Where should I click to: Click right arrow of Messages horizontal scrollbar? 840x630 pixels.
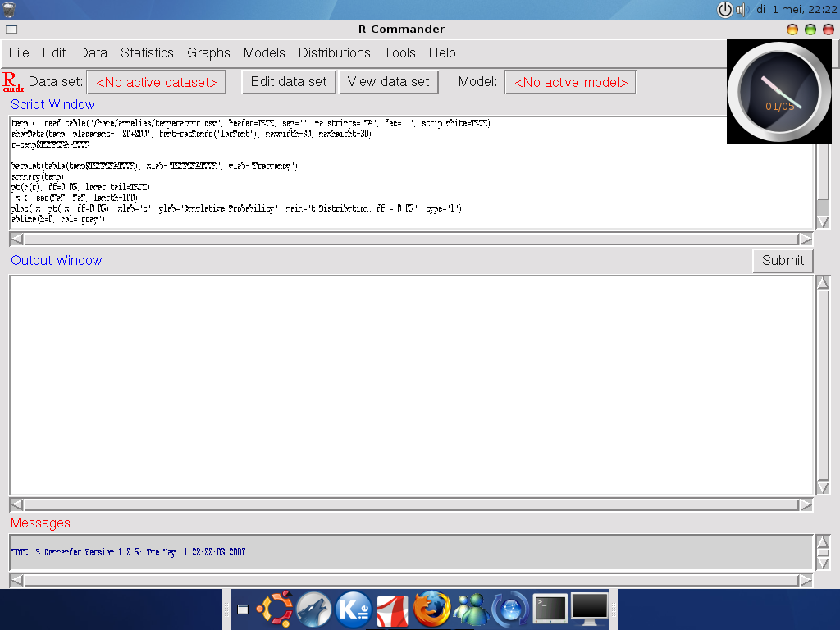pos(806,580)
